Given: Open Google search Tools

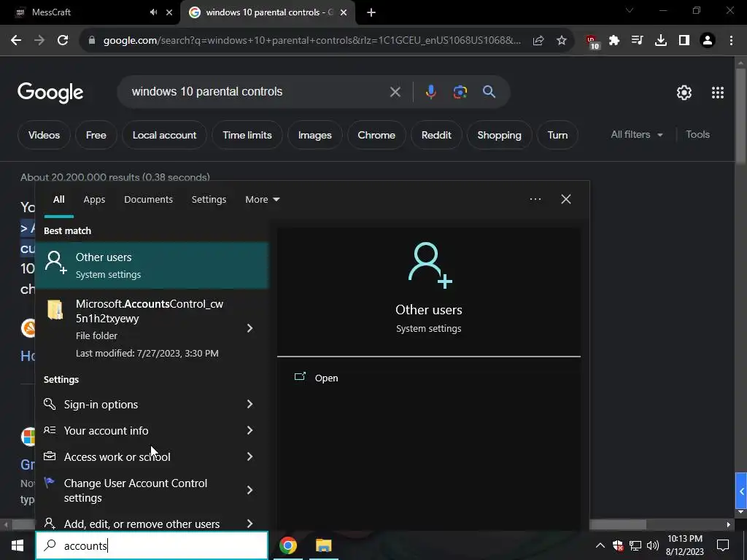Looking at the screenshot, I should 697,135.
